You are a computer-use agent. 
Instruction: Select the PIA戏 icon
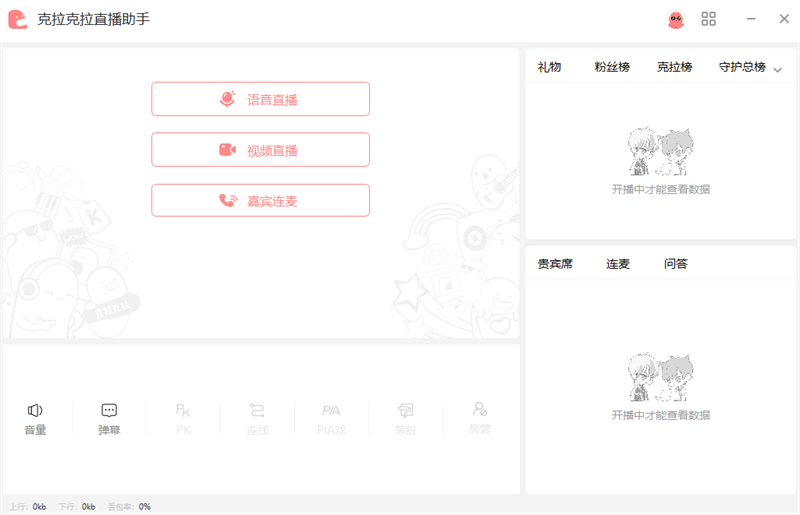click(331, 418)
